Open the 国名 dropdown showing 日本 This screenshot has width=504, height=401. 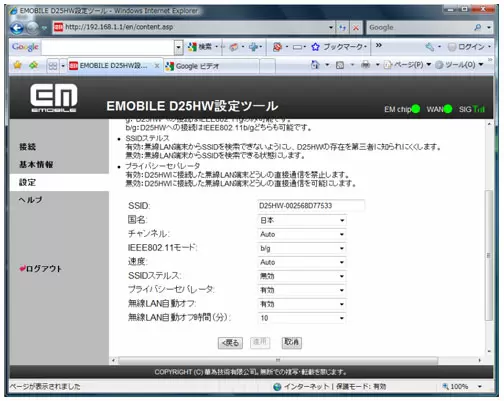click(302, 220)
